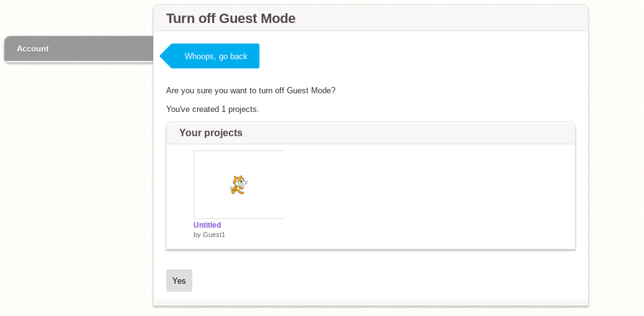644x316 pixels.
Task: Click the word "by" under the Untitled project
Action: [x=197, y=235]
